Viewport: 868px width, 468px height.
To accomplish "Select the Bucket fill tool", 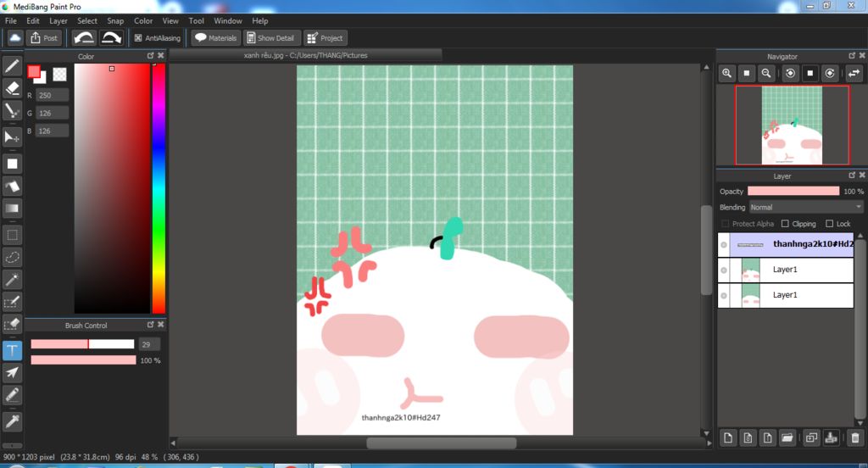I will (x=12, y=186).
